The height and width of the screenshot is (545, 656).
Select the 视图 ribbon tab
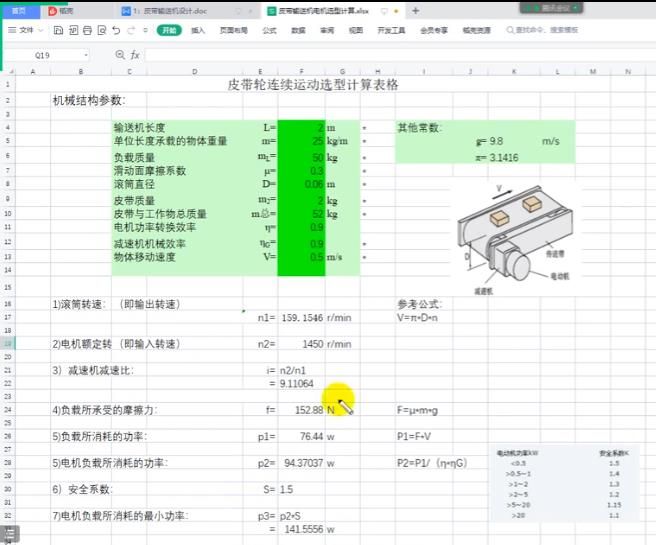point(356,30)
